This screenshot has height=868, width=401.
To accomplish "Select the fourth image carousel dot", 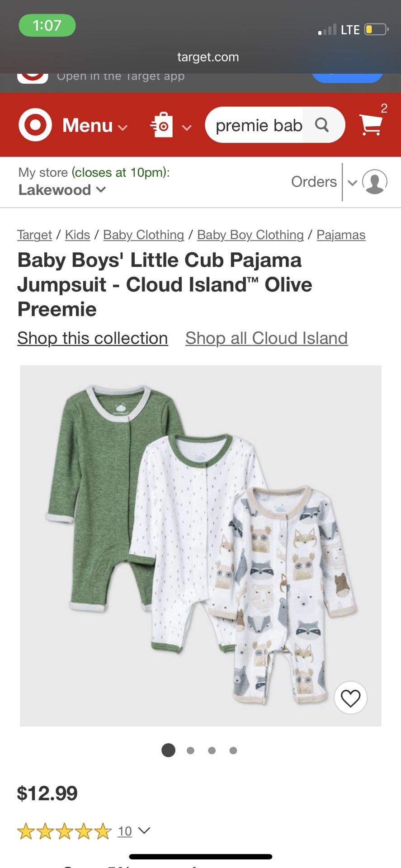I will tap(233, 750).
